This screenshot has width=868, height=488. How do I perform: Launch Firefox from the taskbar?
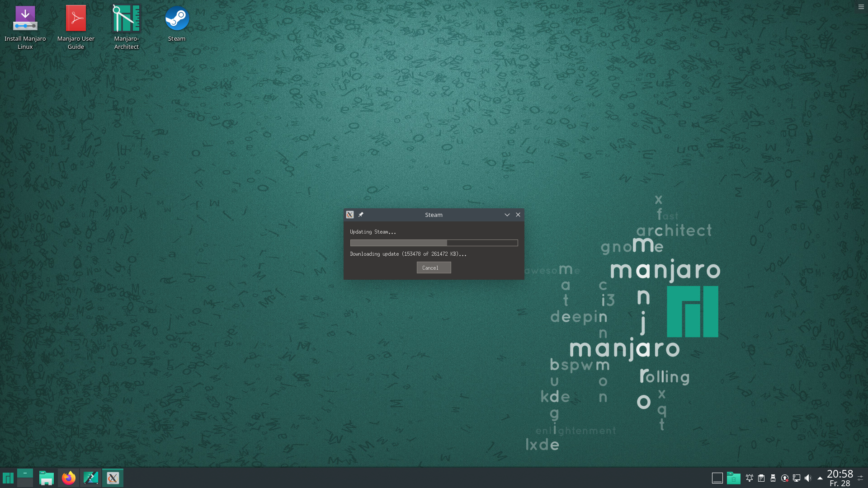pos(69,478)
